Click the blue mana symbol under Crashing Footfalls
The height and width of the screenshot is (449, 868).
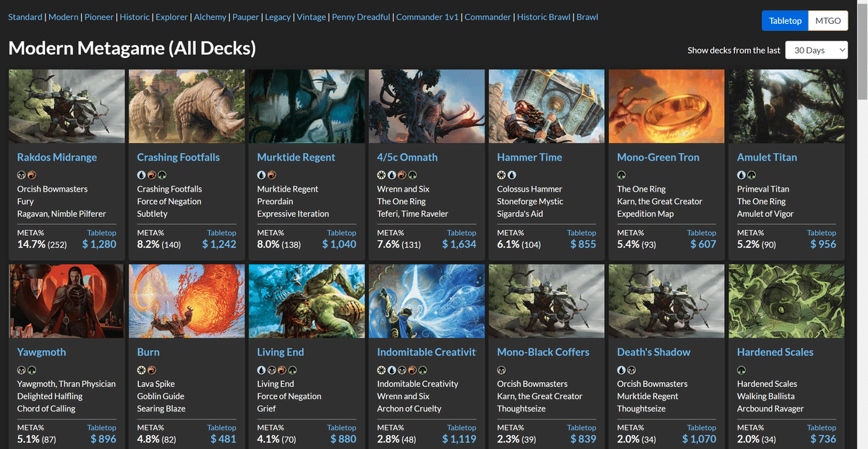[x=142, y=175]
